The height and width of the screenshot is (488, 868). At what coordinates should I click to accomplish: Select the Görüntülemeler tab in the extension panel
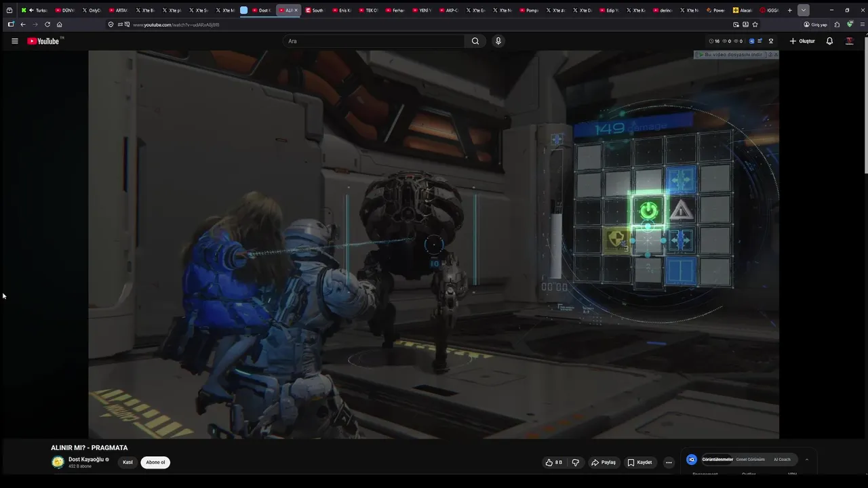pos(717,460)
